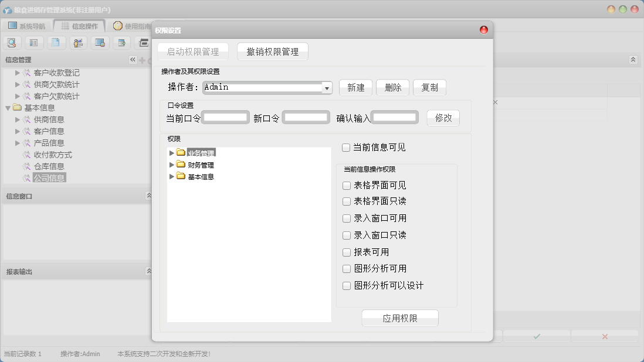Tick the 图形分析可以设计 checkbox
644x362 pixels.
tap(347, 286)
